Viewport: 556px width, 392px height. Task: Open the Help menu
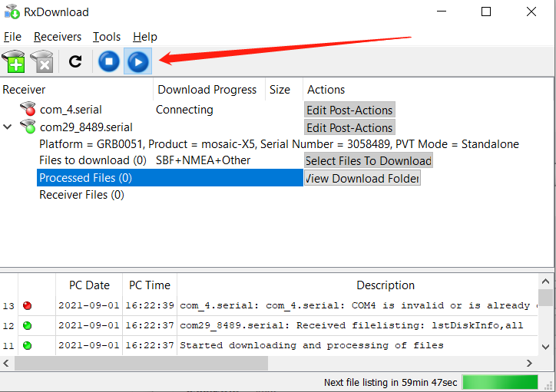pyautogui.click(x=145, y=37)
